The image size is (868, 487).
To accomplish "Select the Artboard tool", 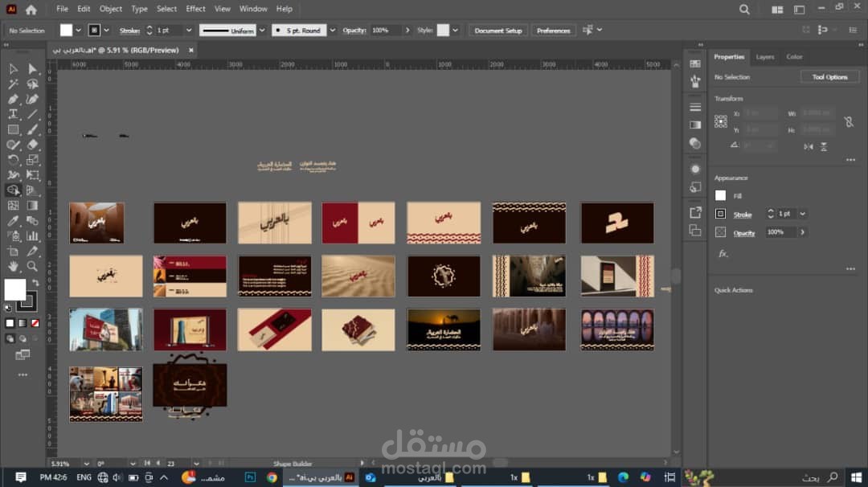I will click(x=14, y=252).
